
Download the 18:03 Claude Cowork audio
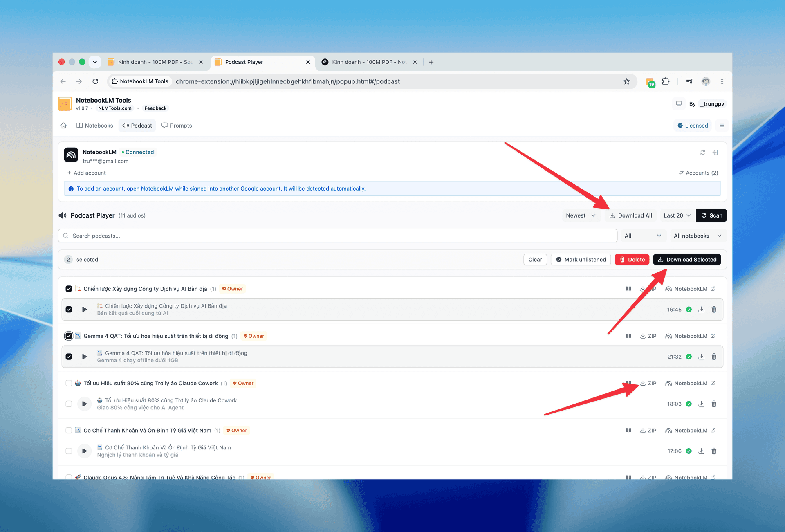701,404
